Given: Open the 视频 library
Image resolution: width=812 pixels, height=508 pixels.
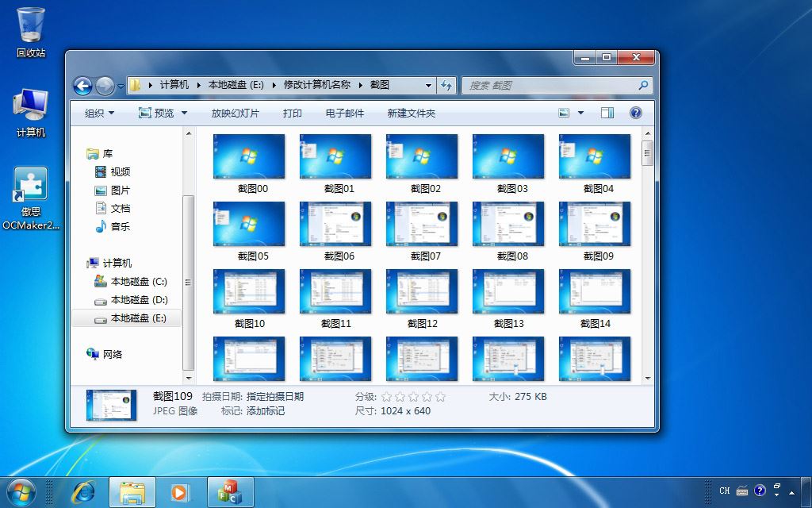Looking at the screenshot, I should pos(113,171).
